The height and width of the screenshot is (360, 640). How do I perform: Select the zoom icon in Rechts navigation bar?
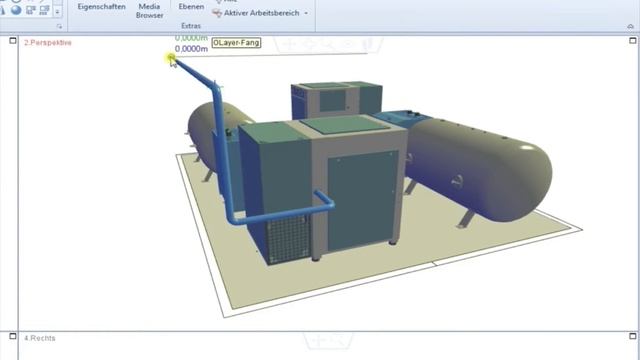coord(337,339)
